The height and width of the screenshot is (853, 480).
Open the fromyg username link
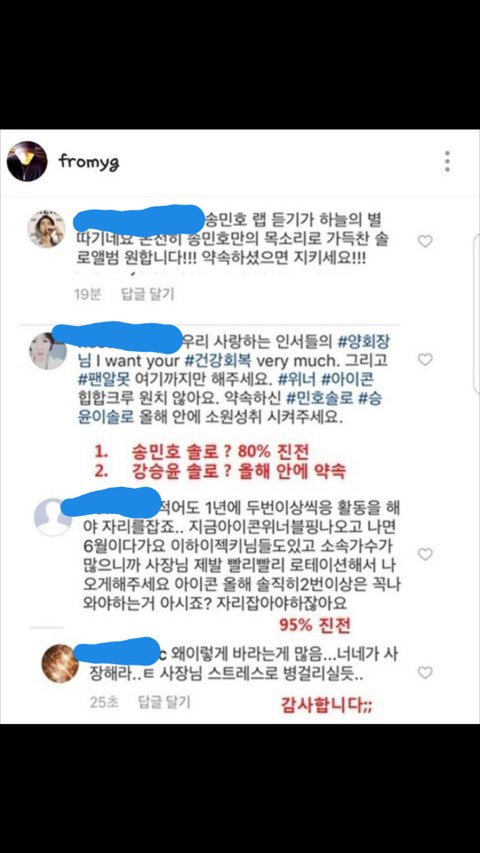[89, 162]
